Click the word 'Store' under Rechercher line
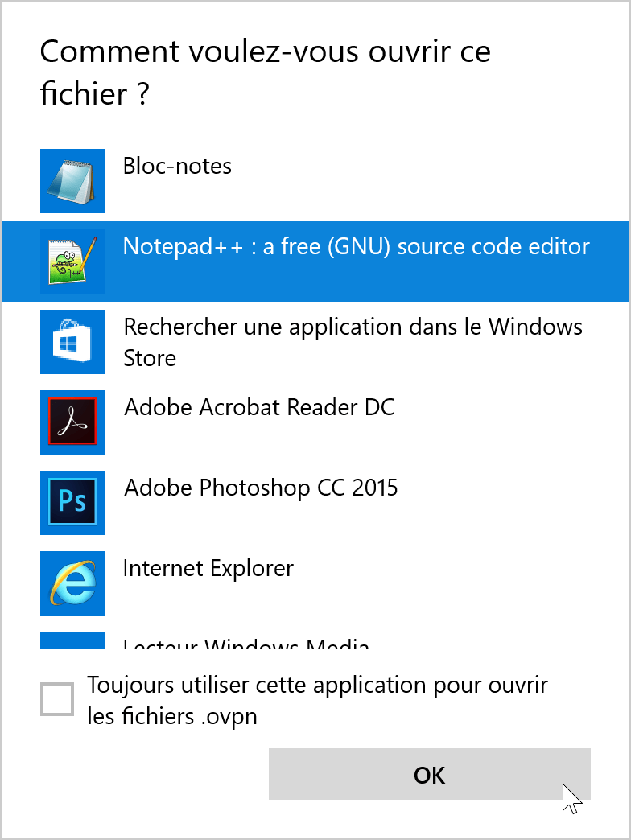This screenshot has height=840, width=631. (x=150, y=358)
